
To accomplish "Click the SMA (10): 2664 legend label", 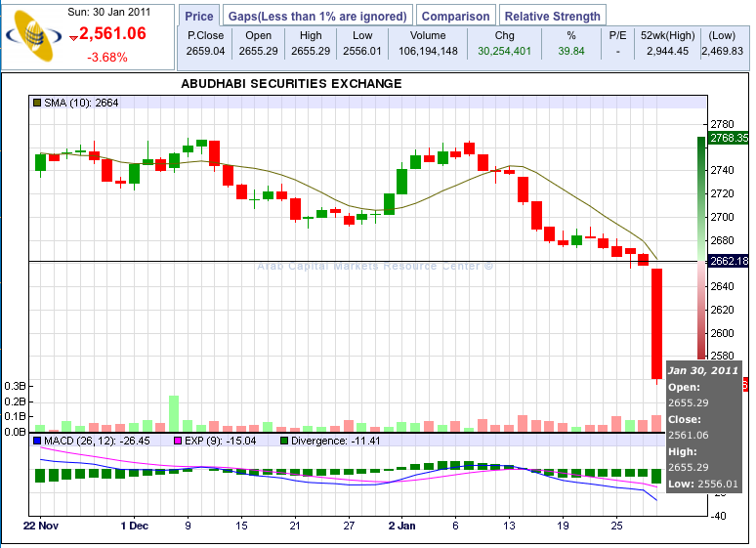I will (x=81, y=103).
